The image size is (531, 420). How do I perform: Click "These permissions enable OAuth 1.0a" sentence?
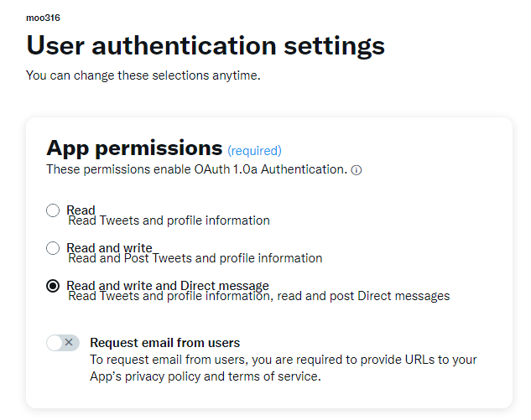(197, 169)
